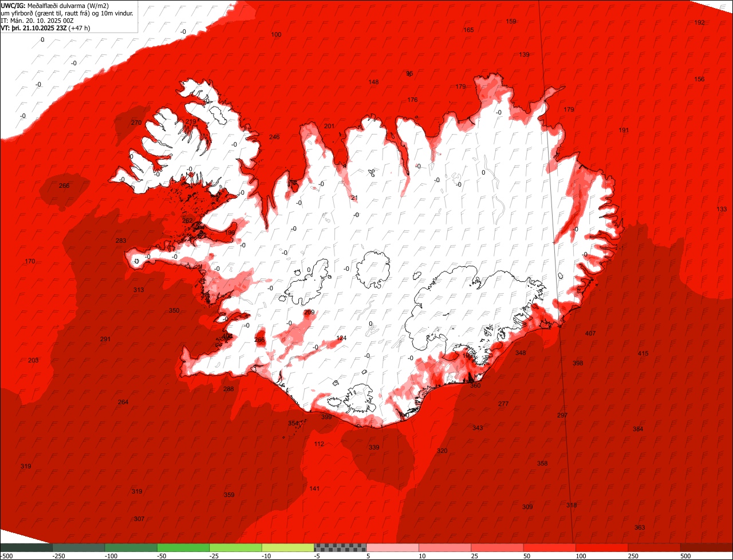Click the title line 'UWC/IG: Meðalflæði dulvarma (W/m2)'

(55, 6)
